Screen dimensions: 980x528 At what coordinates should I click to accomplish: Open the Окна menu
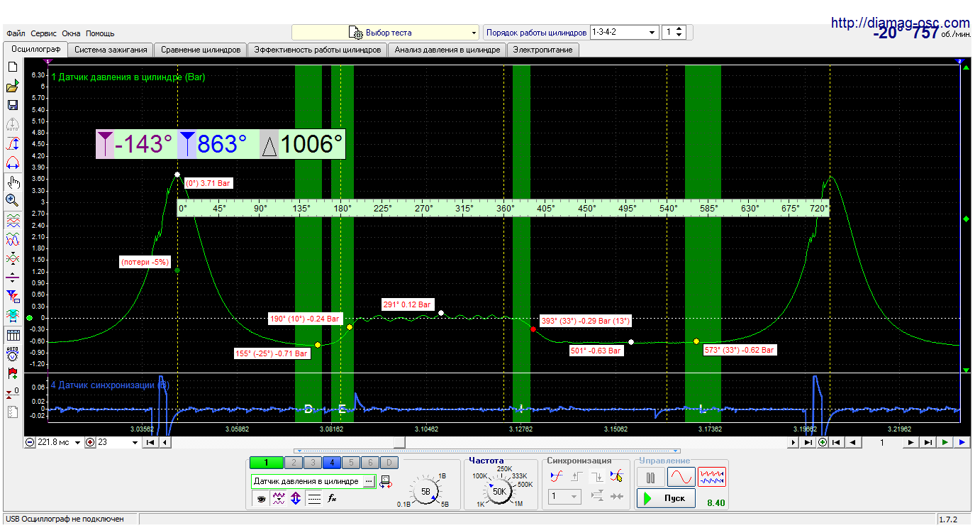(x=71, y=33)
